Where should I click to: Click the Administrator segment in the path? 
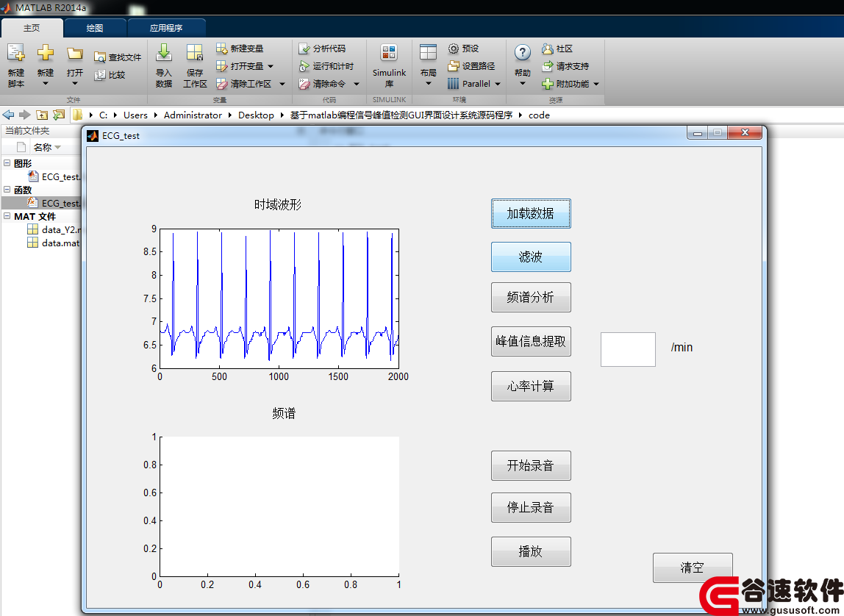point(193,115)
